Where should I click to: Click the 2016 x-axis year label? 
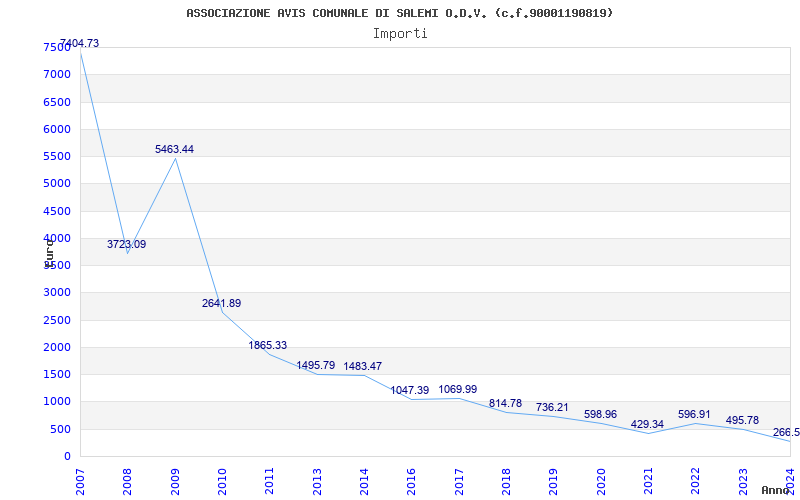(x=411, y=481)
